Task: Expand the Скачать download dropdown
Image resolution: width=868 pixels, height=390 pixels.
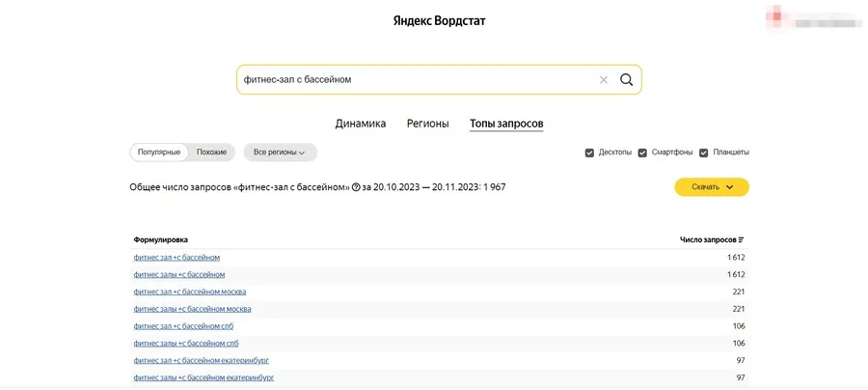Action: click(x=712, y=187)
